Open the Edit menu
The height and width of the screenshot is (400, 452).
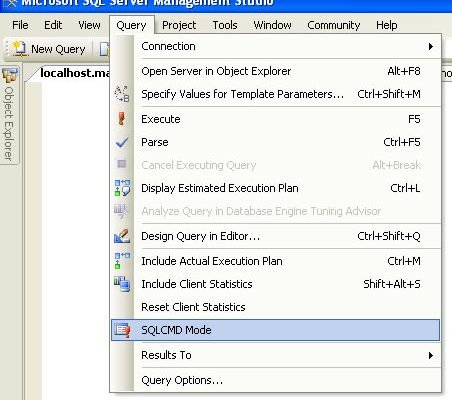pos(53,25)
